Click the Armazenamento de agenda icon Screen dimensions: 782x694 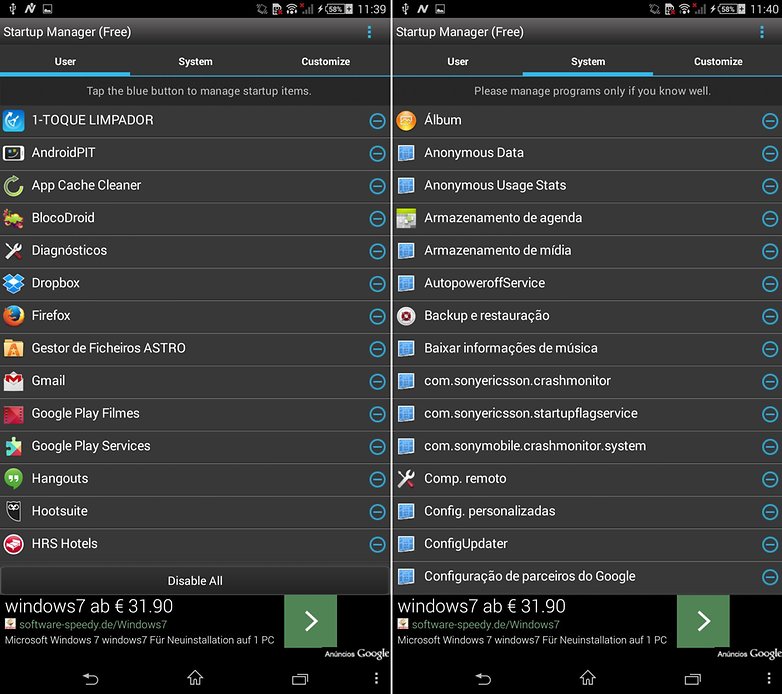[x=406, y=218]
